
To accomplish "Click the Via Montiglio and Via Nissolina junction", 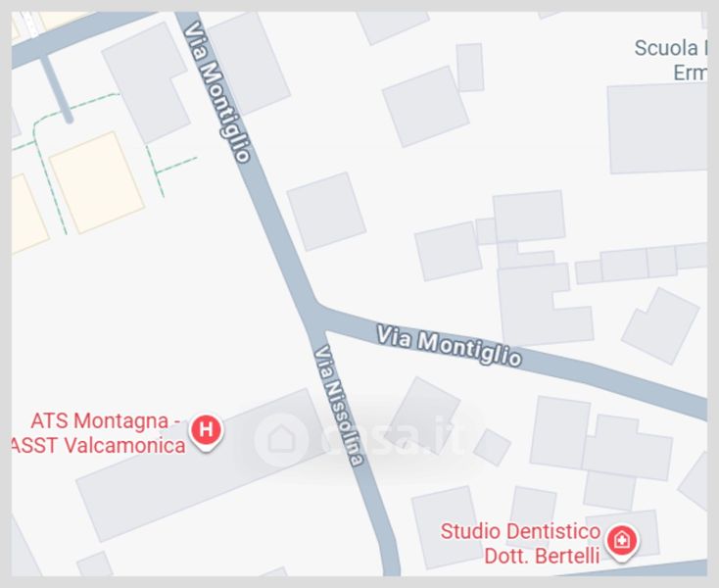I will [315, 317].
